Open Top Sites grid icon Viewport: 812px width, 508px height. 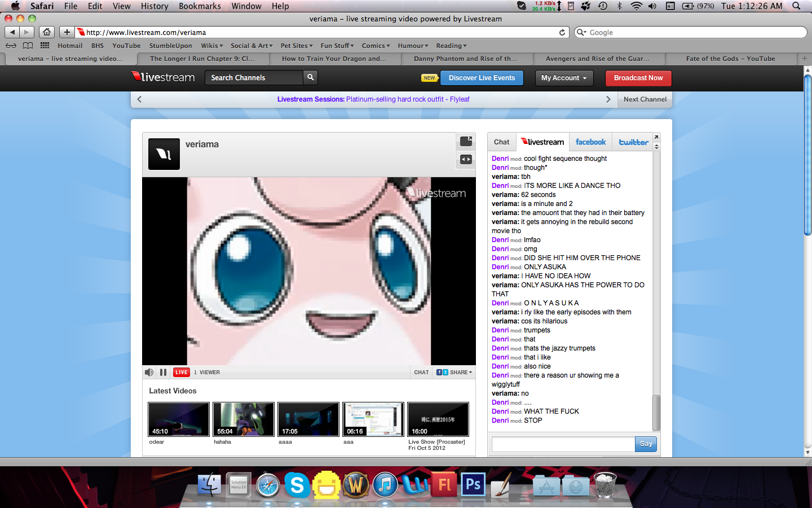(45, 46)
